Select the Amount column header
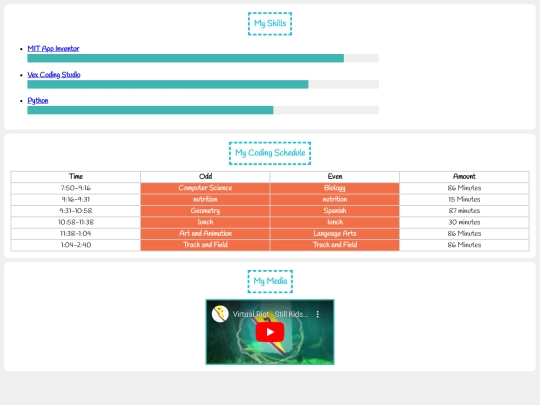This screenshot has width=540, height=405. tap(464, 177)
